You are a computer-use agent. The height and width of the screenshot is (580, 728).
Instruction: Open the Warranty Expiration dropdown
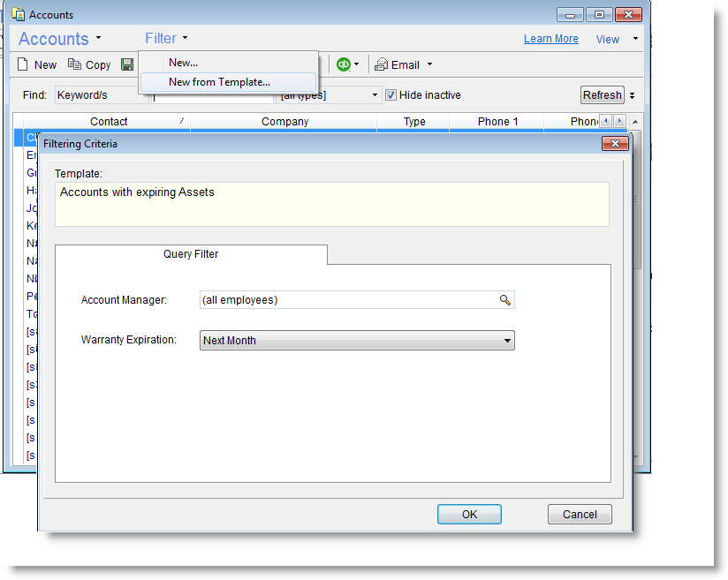click(507, 341)
